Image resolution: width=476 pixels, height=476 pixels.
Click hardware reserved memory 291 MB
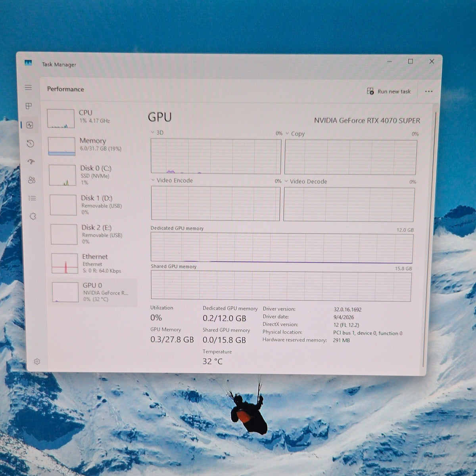click(x=342, y=340)
